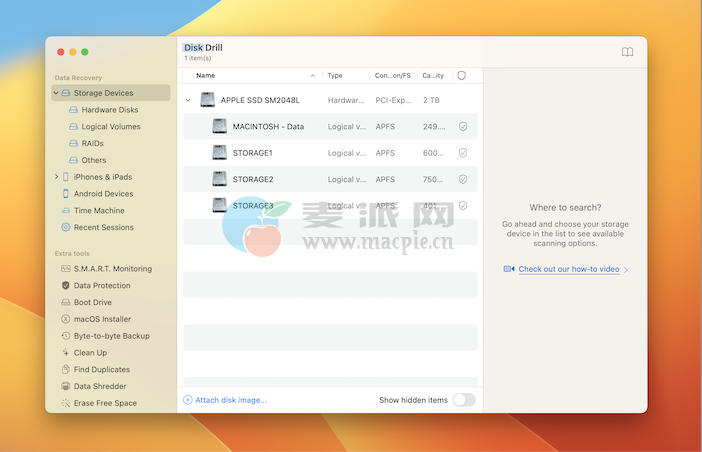
Task: Collapse the Storage Devices sidebar group
Action: 56,93
